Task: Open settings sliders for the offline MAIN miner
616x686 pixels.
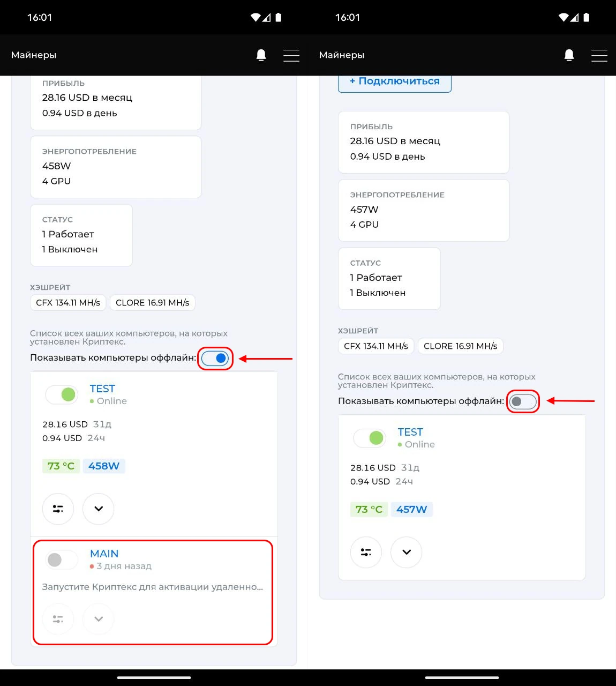Action: (58, 619)
